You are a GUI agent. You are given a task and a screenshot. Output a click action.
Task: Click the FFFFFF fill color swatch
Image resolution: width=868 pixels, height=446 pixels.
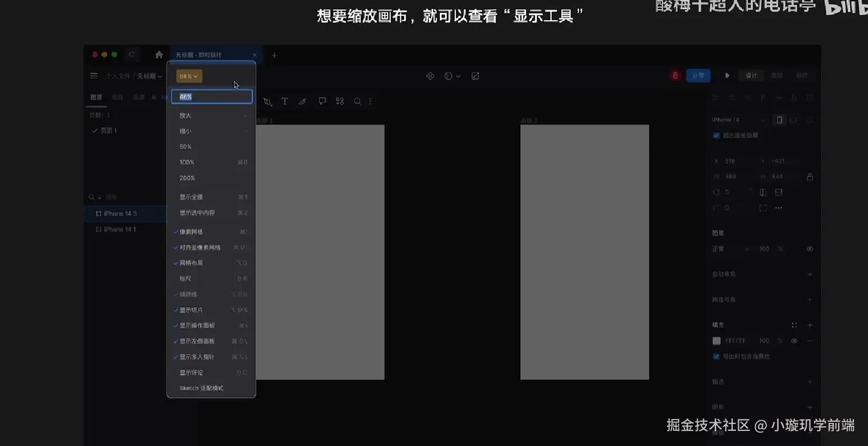point(716,341)
